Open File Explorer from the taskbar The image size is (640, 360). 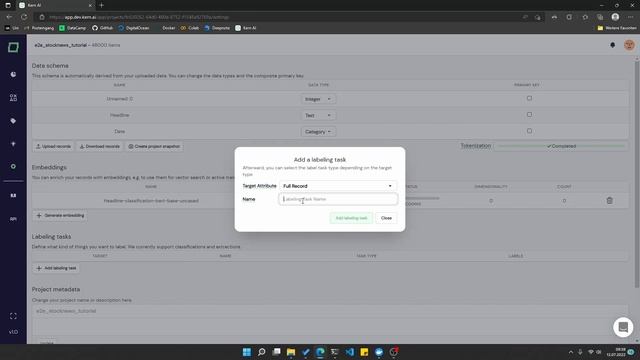[291, 352]
